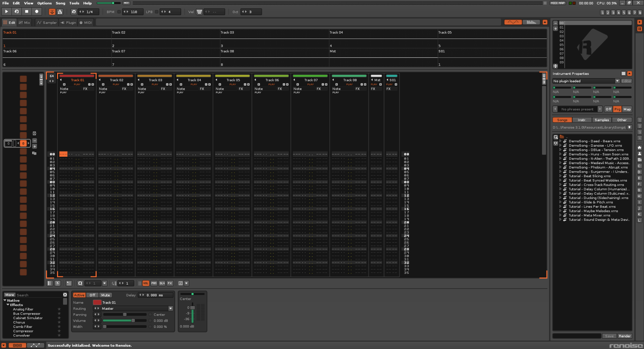644x349 pixels.
Task: Click the track Volume slider
Action: (x=119, y=320)
